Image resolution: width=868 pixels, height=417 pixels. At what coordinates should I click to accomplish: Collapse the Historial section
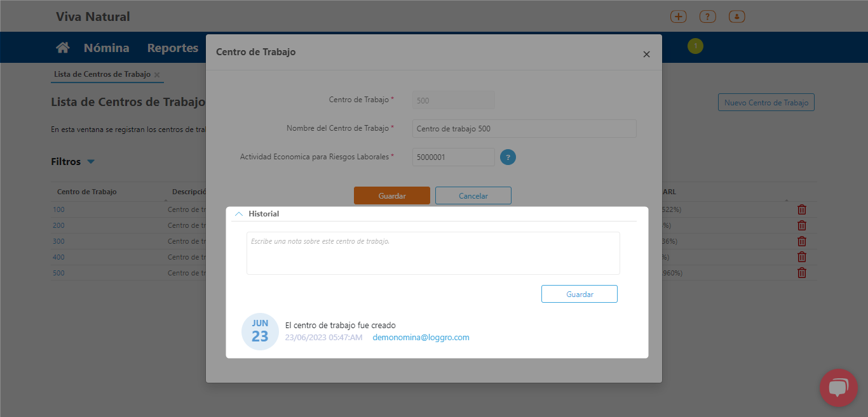[x=239, y=214]
